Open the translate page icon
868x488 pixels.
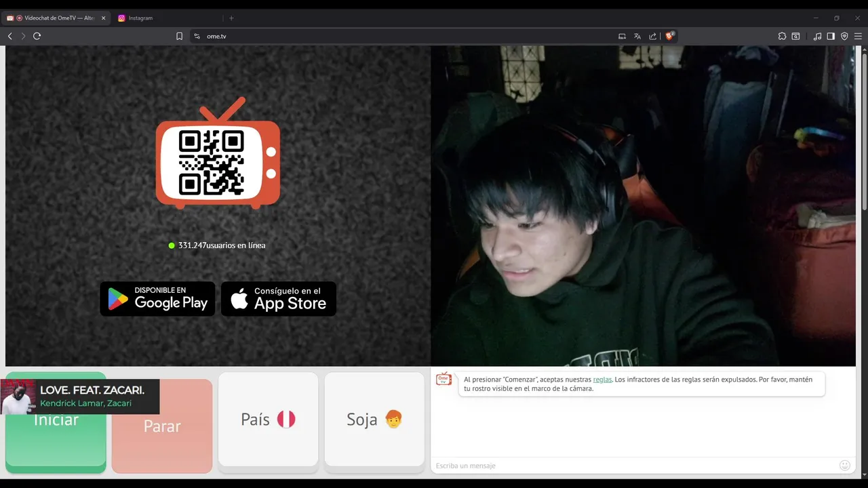point(637,36)
